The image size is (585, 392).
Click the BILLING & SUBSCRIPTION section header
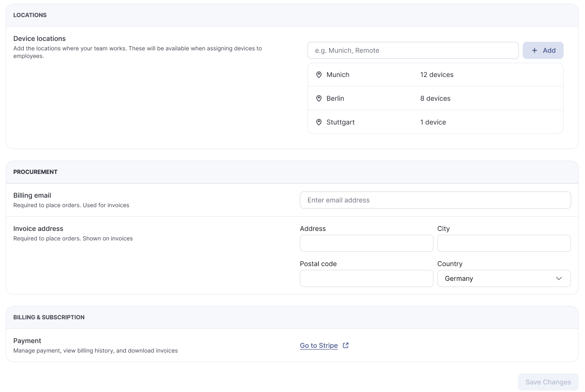point(49,317)
